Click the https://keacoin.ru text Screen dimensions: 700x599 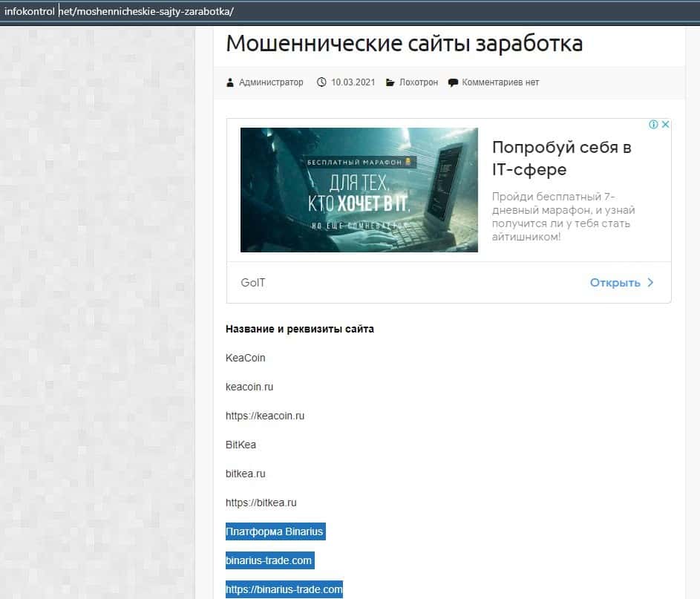coord(265,416)
